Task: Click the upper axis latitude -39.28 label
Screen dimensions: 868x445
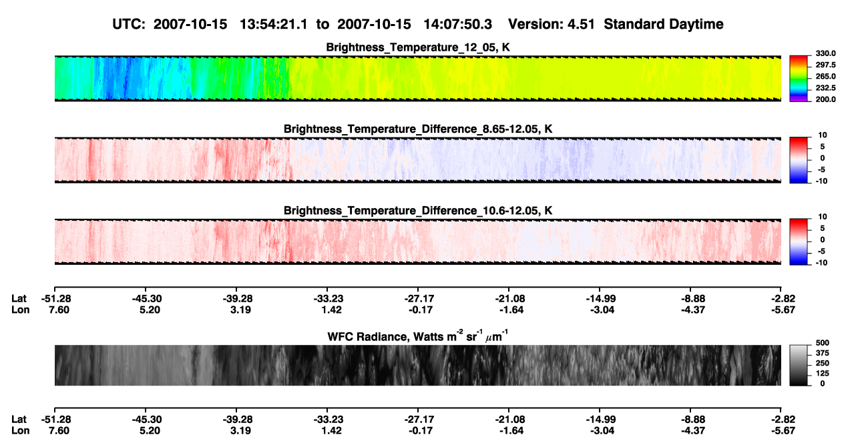Action: (236, 299)
